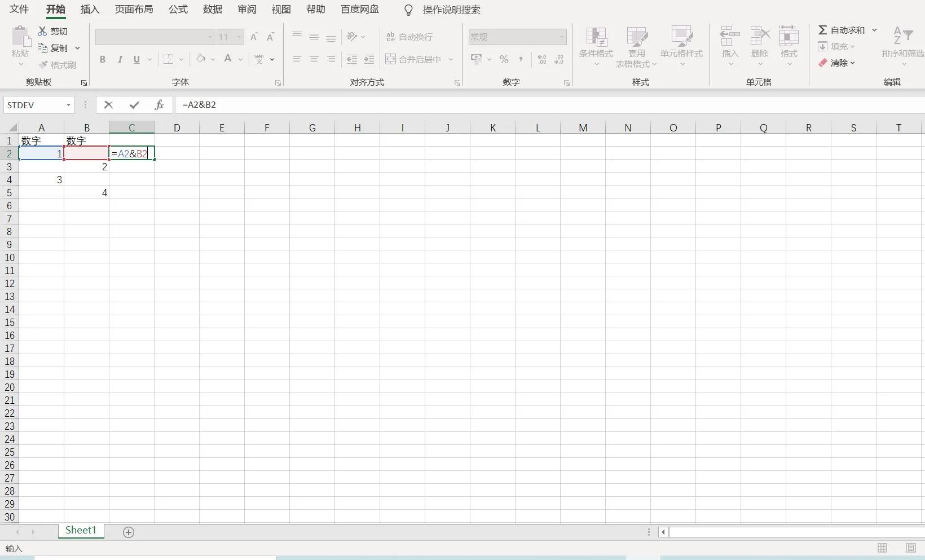Switch to the 视图 tab
This screenshot has height=560, width=925.
[x=281, y=10]
